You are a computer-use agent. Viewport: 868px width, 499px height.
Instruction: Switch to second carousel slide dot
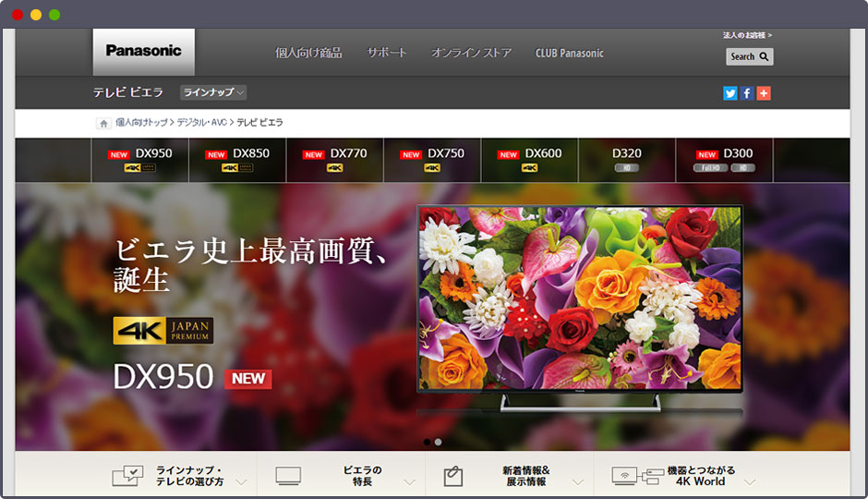(x=439, y=442)
